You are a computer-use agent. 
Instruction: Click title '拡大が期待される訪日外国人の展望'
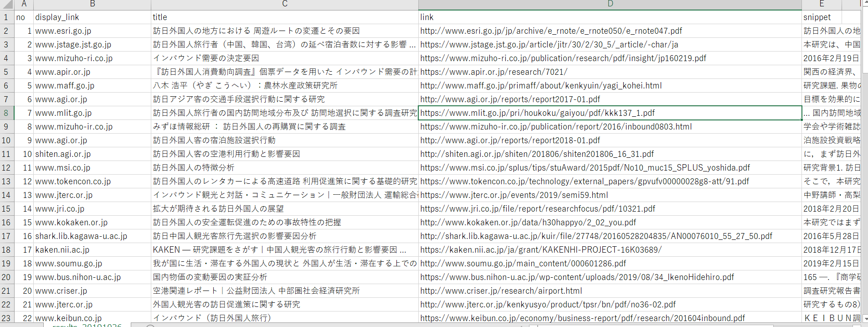pos(285,209)
